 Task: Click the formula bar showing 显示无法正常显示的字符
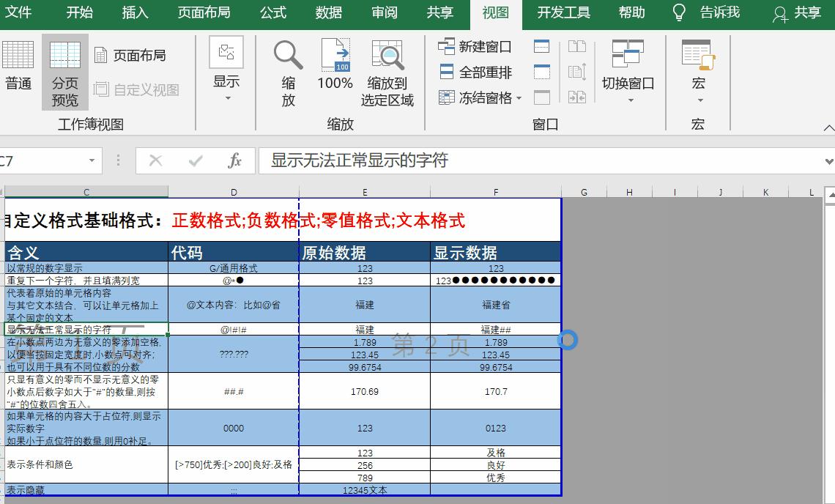[366, 160]
